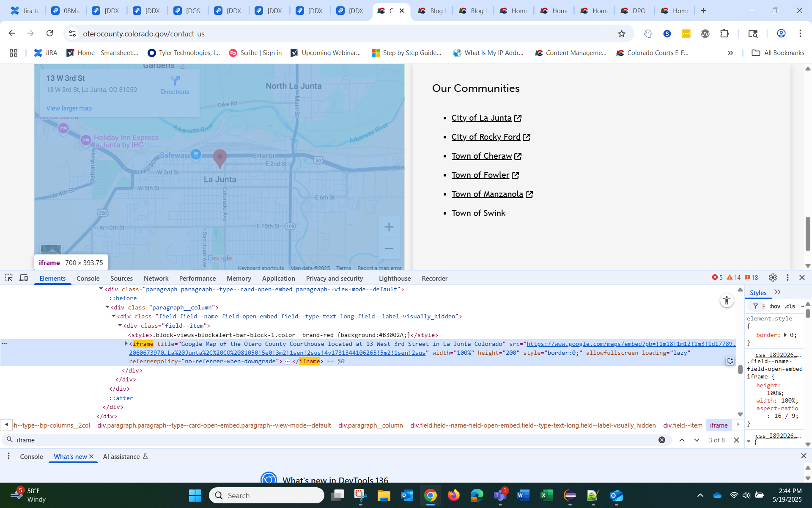812x508 pixels.
Task: Go to previous search result arrow
Action: [x=682, y=440]
